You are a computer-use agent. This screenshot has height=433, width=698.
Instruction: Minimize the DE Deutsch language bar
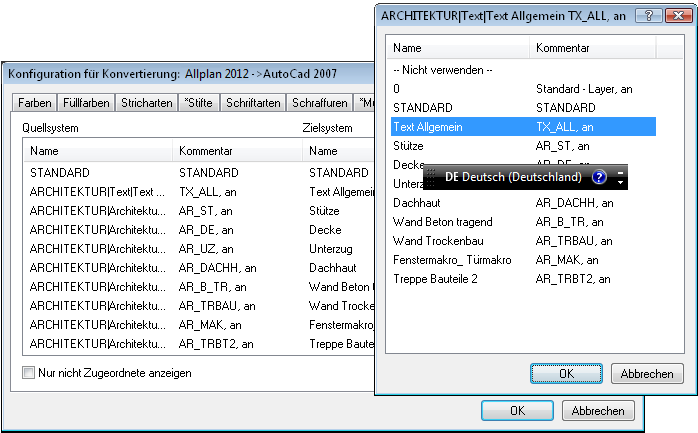click(621, 172)
